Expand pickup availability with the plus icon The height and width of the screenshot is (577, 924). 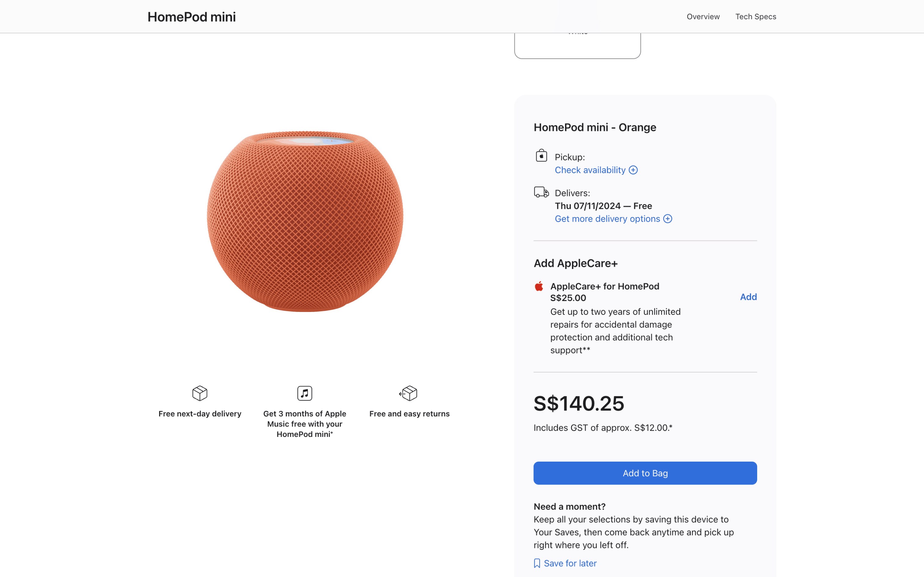tap(633, 170)
